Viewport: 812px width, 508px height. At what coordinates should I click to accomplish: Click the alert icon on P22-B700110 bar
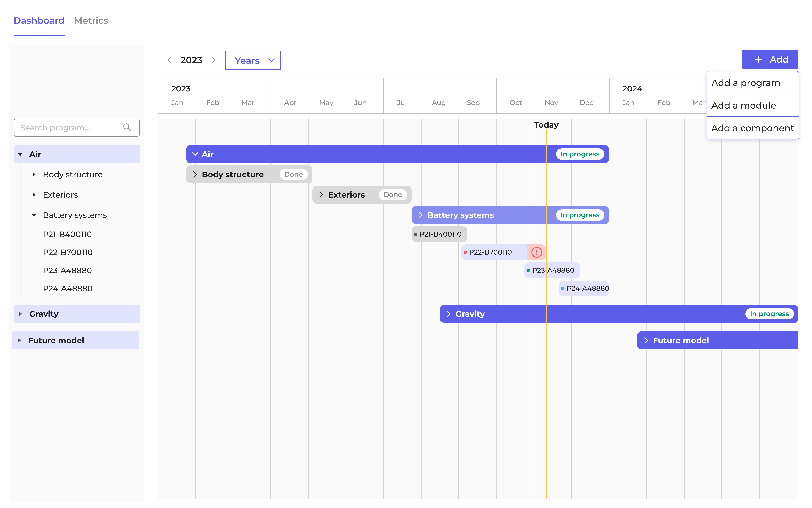[537, 252]
